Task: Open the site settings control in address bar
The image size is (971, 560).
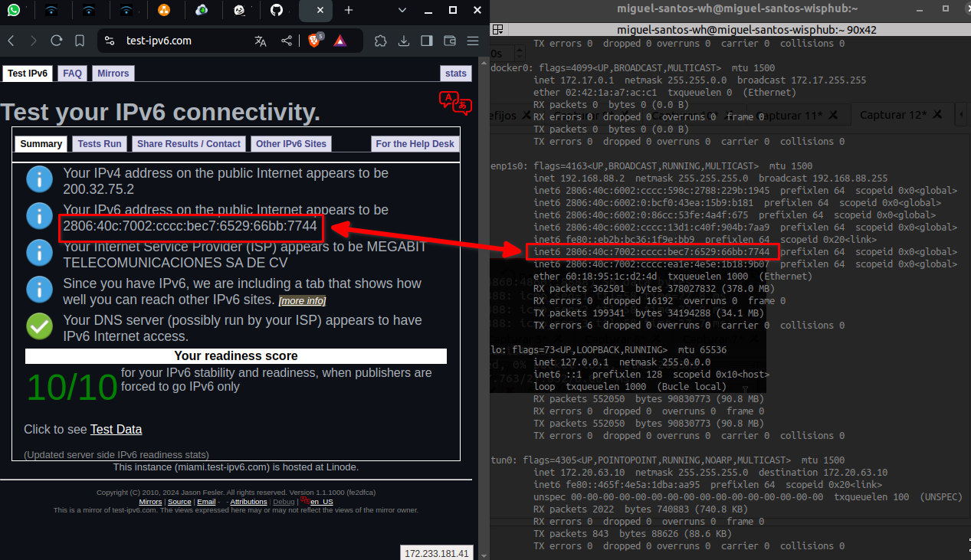Action: pos(110,41)
